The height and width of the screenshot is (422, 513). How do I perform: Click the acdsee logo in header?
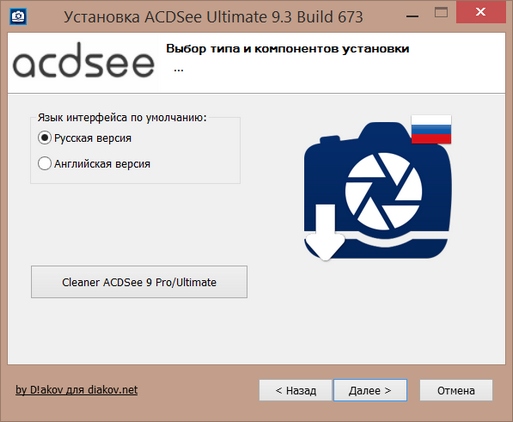click(x=83, y=60)
